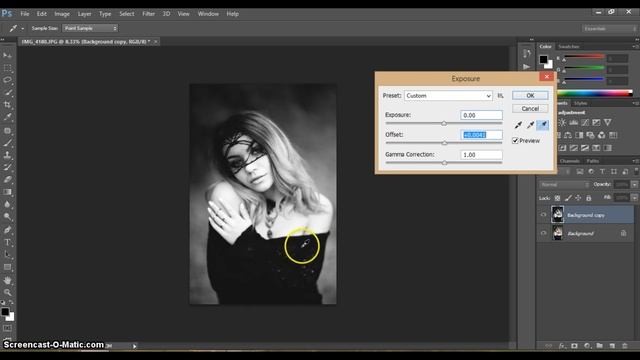Image resolution: width=640 pixels, height=360 pixels.
Task: Click the Curves adjustment icon
Action: [585, 122]
